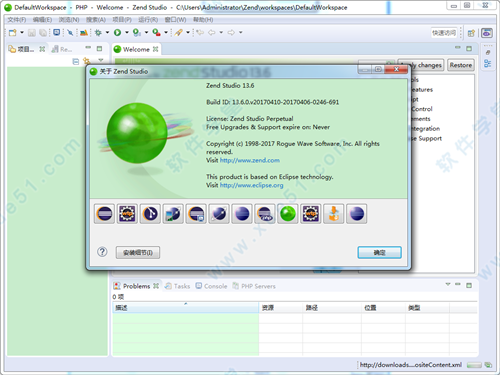Start Debug with the bug icon
Screen dimensions: 500x375
point(98,32)
